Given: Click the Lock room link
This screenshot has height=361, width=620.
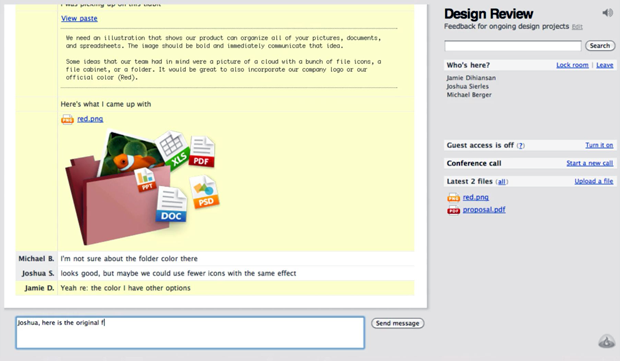Looking at the screenshot, I should pos(572,65).
